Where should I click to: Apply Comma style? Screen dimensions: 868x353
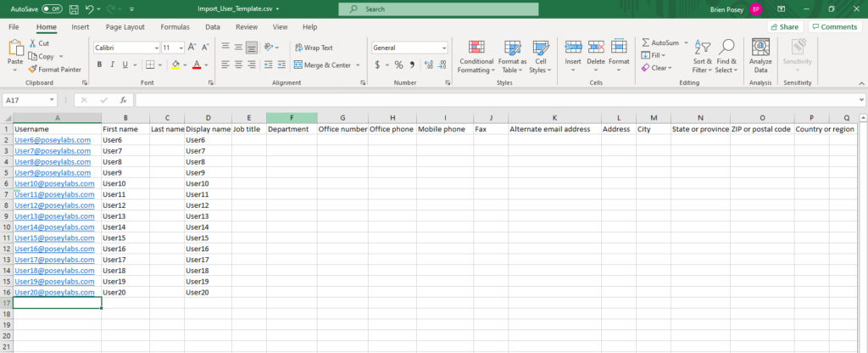pos(412,64)
